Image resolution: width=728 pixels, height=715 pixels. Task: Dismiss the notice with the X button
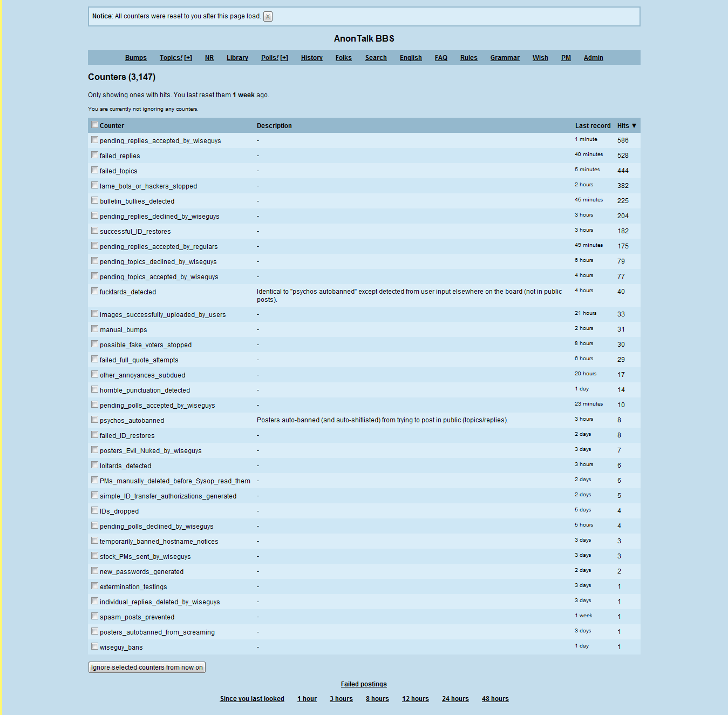[268, 16]
